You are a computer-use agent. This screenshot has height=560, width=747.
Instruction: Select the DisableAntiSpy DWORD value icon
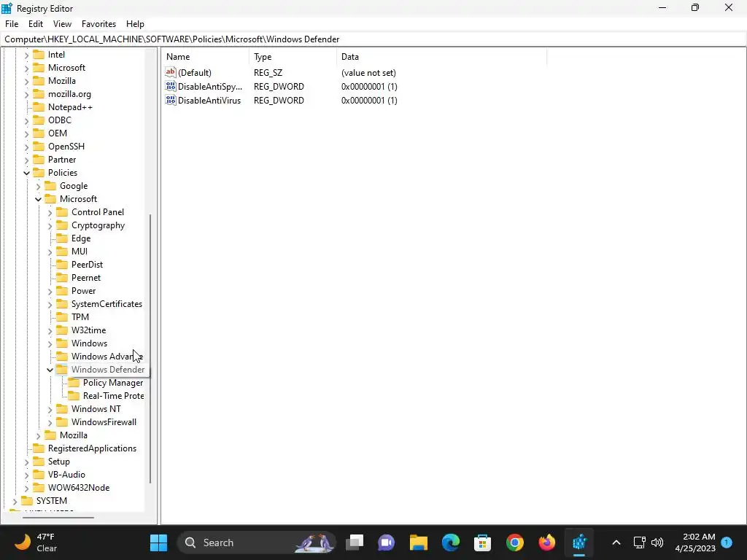pos(170,86)
